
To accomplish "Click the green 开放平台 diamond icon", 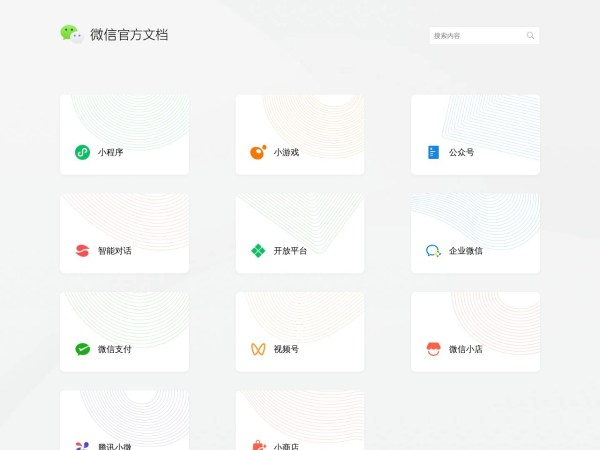I will tap(257, 251).
